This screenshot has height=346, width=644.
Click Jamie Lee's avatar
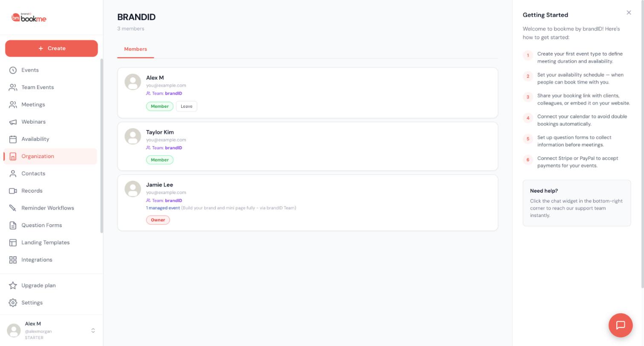click(133, 189)
